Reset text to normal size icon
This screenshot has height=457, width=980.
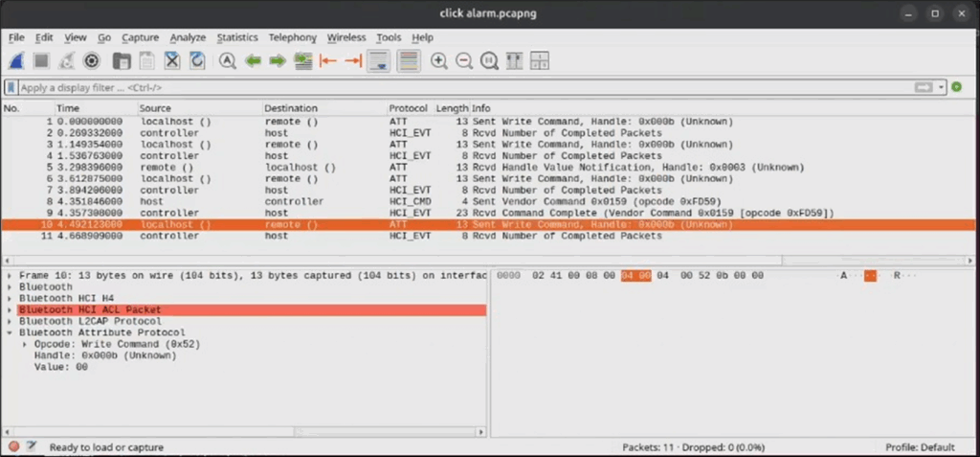[x=489, y=60]
